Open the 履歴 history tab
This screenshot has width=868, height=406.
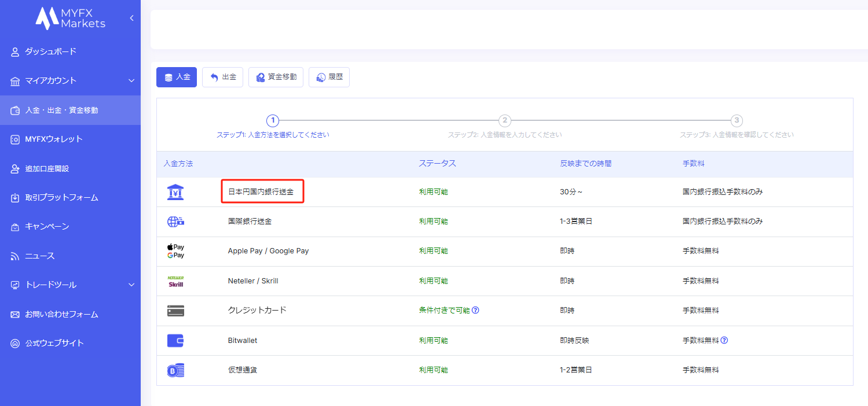[329, 77]
